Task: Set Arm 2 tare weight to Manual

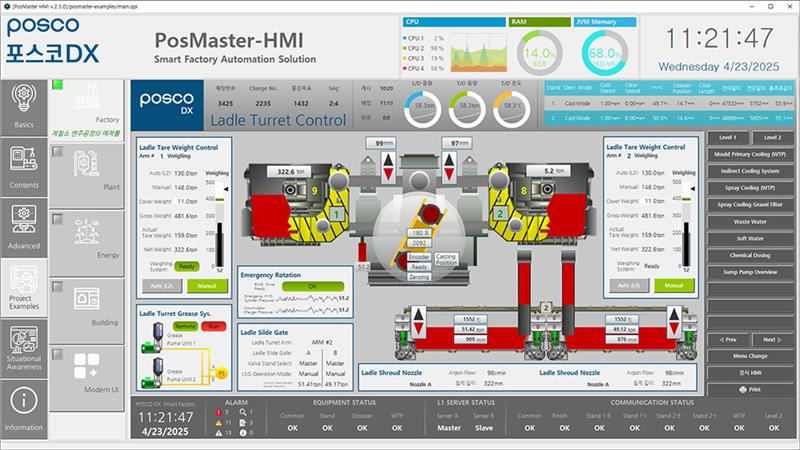Action: [x=674, y=285]
